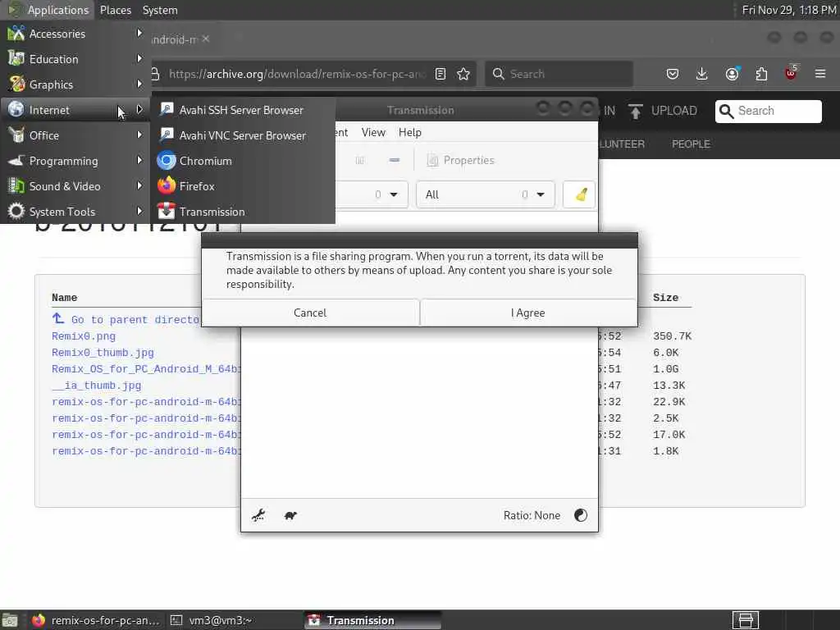Open the All filter dropdown in Transmission
This screenshot has height=630, width=840.
[x=485, y=194]
